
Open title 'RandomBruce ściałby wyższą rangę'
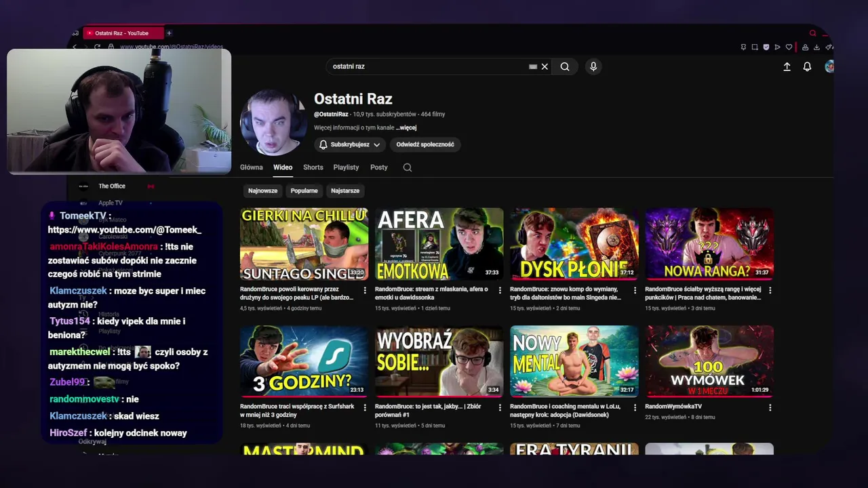704,293
